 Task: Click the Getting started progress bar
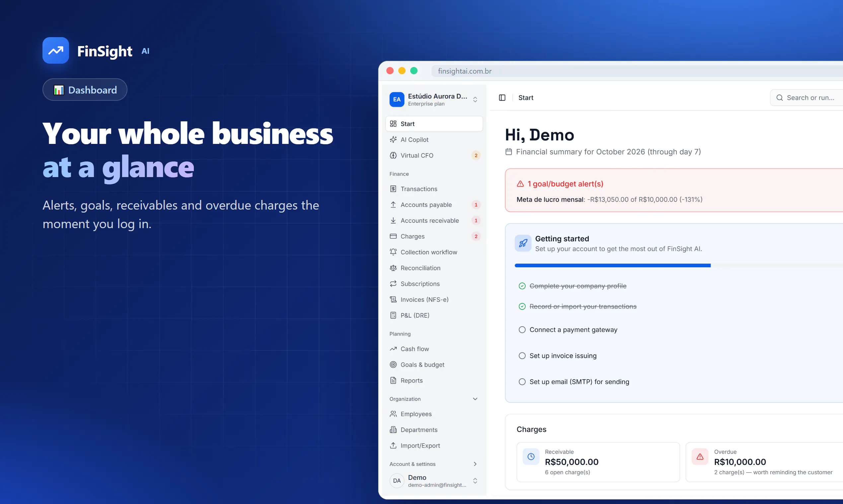point(679,265)
